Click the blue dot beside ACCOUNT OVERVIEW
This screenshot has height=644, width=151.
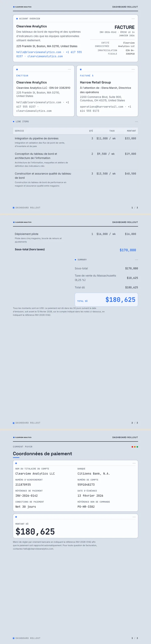point(17,19)
